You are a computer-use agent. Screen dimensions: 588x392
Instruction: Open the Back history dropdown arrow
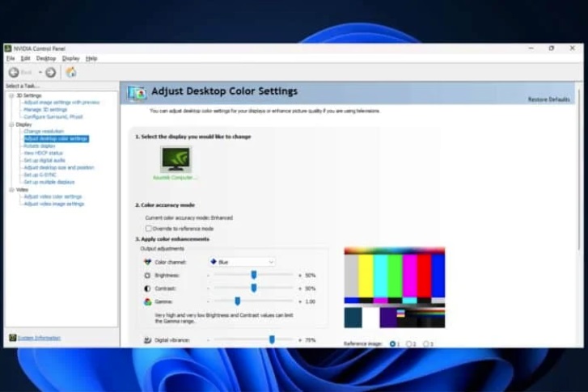point(40,72)
